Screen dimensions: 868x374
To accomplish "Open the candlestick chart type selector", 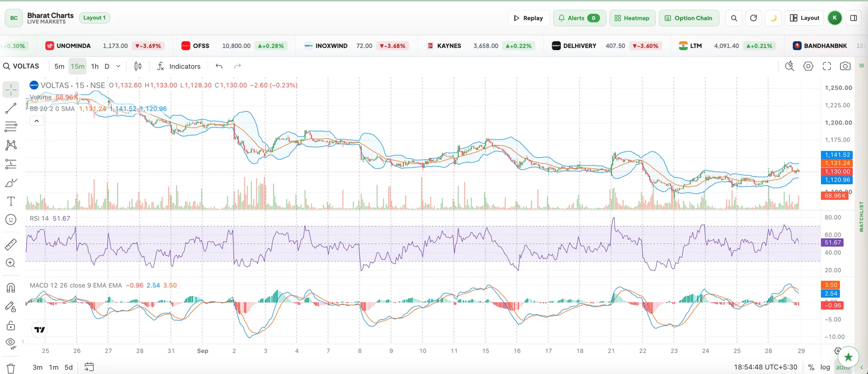I will [138, 66].
